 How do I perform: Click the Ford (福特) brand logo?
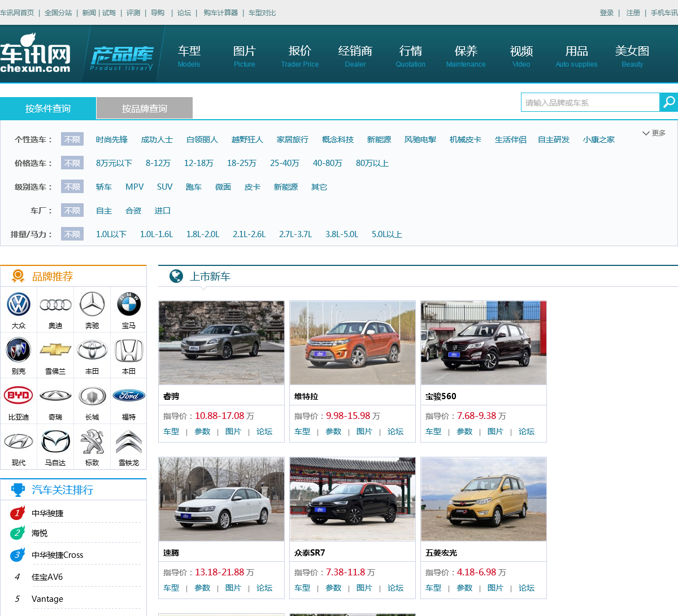click(129, 396)
